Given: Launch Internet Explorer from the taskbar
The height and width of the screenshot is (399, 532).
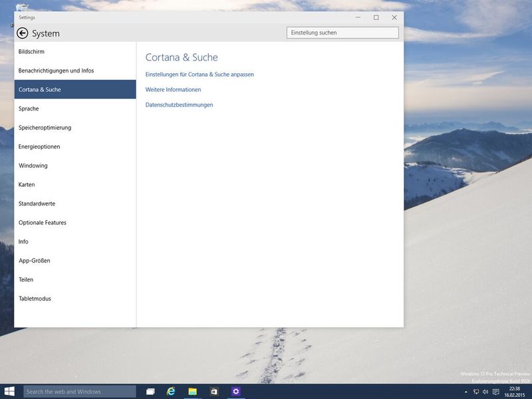Looking at the screenshot, I should point(172,392).
